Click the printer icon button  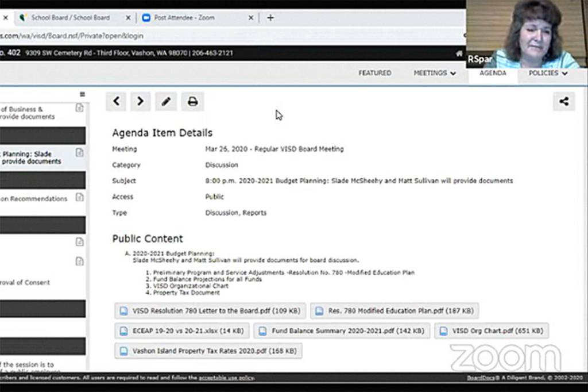(x=193, y=101)
